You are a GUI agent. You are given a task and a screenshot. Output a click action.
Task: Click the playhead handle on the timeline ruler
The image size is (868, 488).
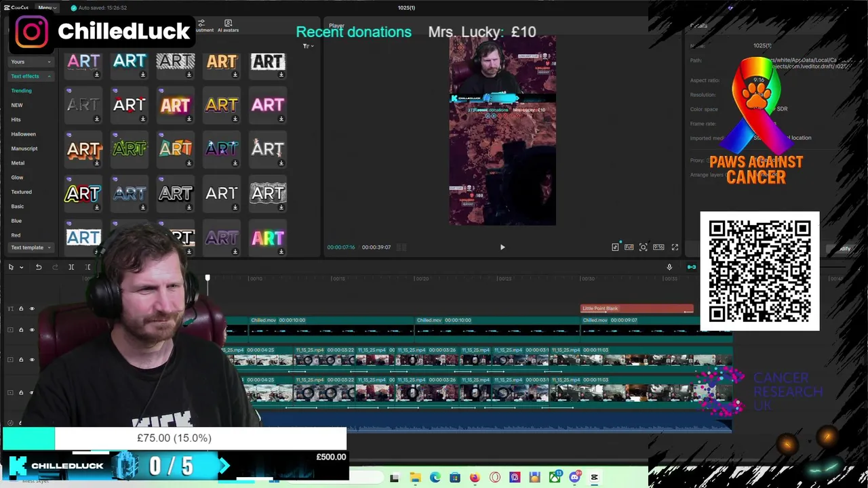pyautogui.click(x=208, y=278)
